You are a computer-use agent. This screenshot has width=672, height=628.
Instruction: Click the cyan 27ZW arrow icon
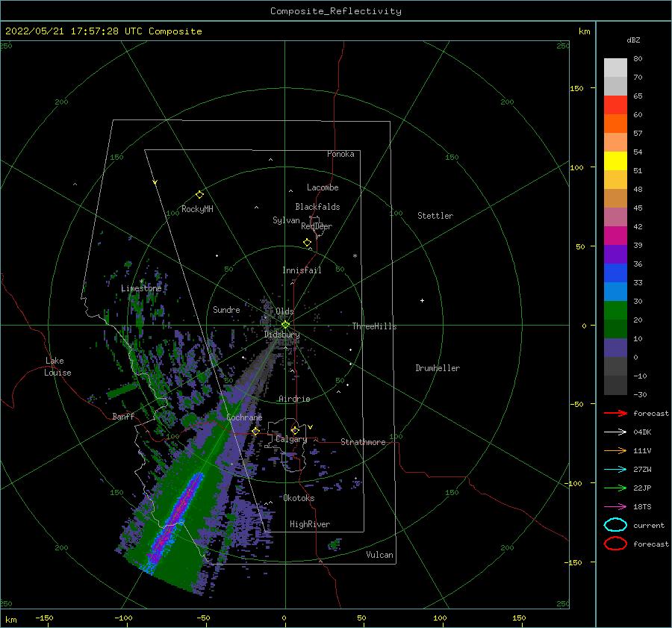[615, 470]
